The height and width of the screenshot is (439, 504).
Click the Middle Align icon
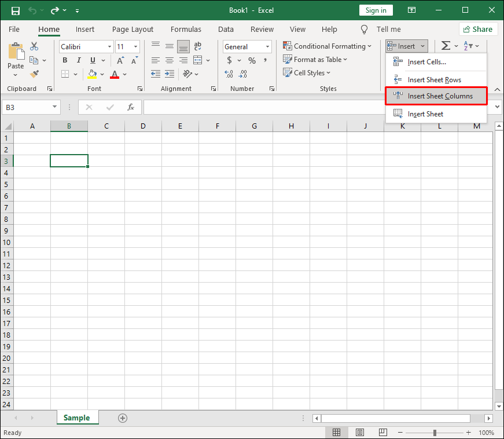click(170, 46)
